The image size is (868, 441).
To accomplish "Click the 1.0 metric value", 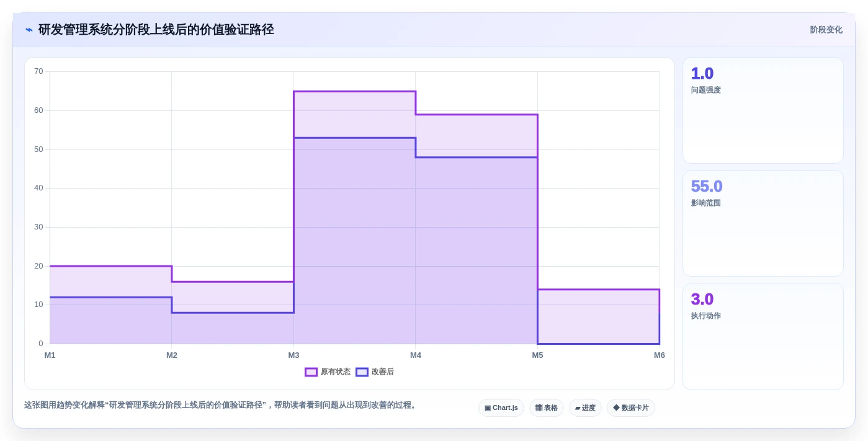I will tap(702, 73).
